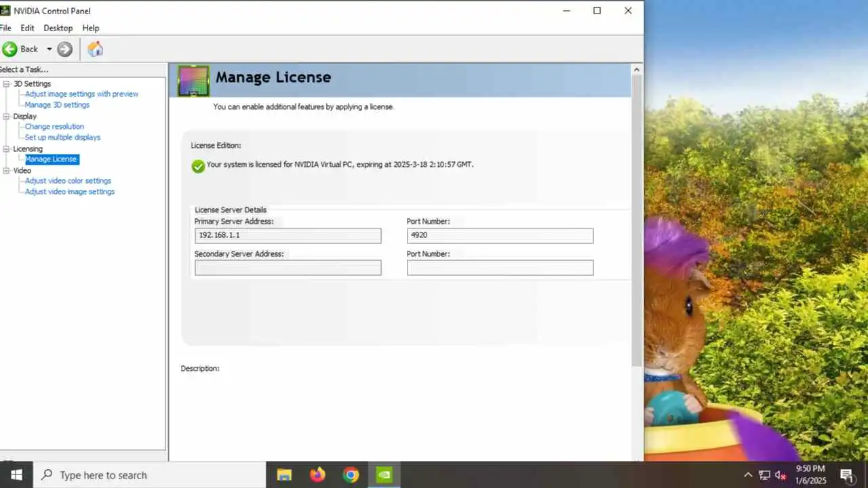Click the Forward arrow toolbar icon
Screen dimensions: 868x488
pyautogui.click(x=64, y=49)
